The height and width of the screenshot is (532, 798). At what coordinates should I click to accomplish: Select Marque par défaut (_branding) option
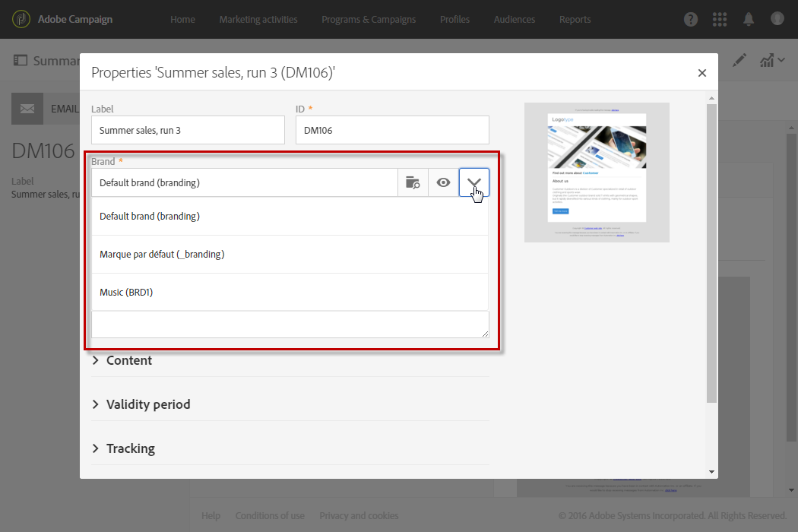tap(290, 254)
